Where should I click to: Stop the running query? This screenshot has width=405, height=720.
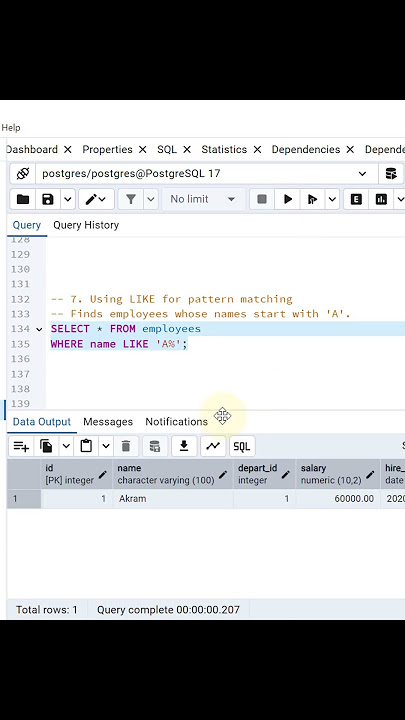click(x=262, y=199)
